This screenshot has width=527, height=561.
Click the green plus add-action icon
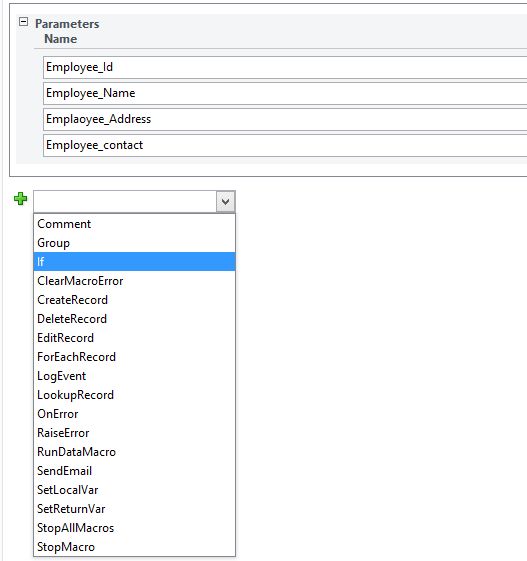click(x=20, y=199)
